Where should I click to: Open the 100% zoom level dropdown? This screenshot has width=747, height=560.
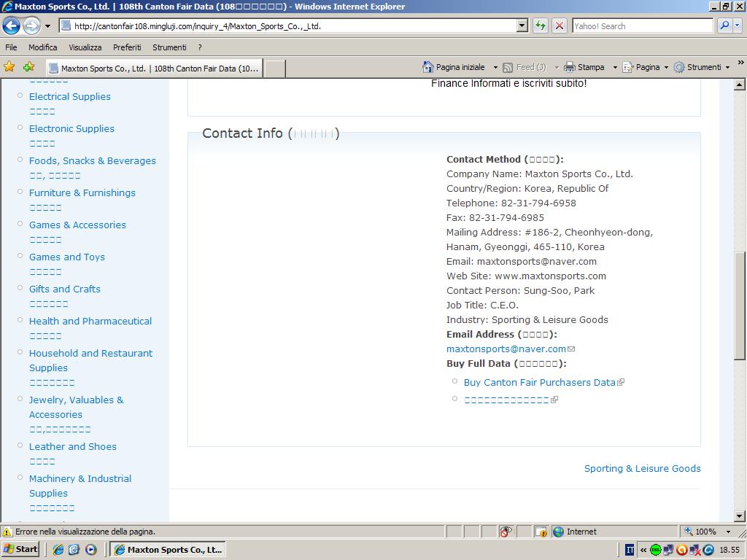[728, 532]
